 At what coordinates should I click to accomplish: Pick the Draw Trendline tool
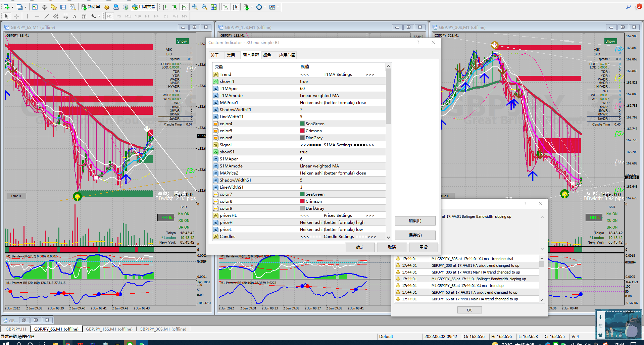[46, 16]
